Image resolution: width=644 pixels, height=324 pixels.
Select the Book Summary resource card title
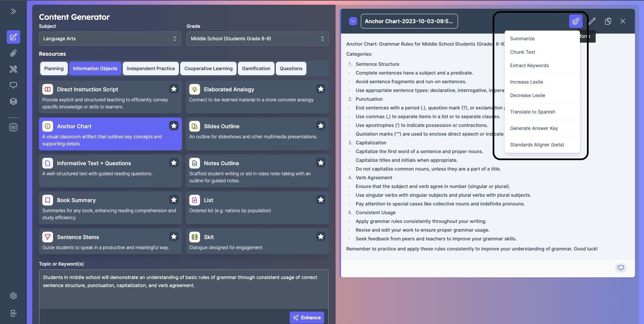76,200
